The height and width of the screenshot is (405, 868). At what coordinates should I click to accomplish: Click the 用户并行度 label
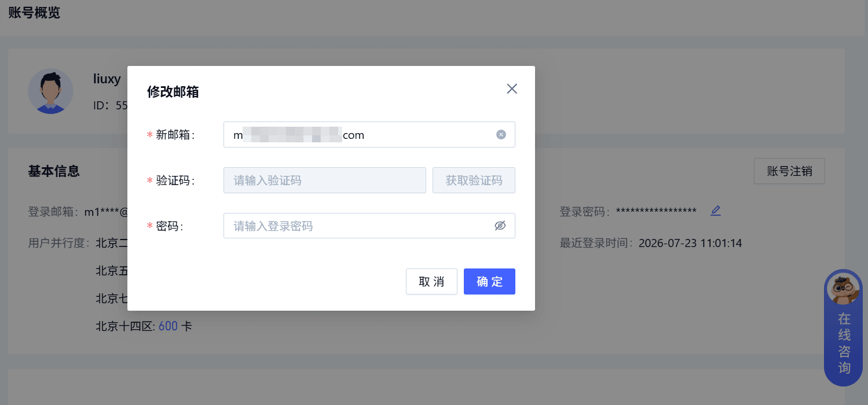pyautogui.click(x=59, y=243)
